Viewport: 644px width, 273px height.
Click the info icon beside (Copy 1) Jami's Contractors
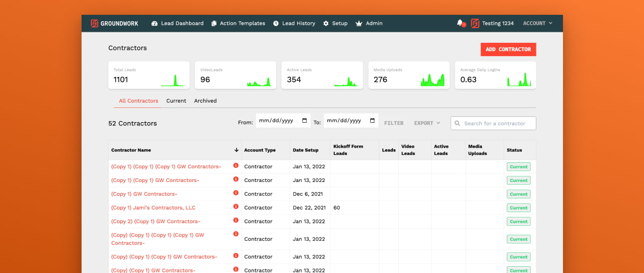click(x=236, y=207)
